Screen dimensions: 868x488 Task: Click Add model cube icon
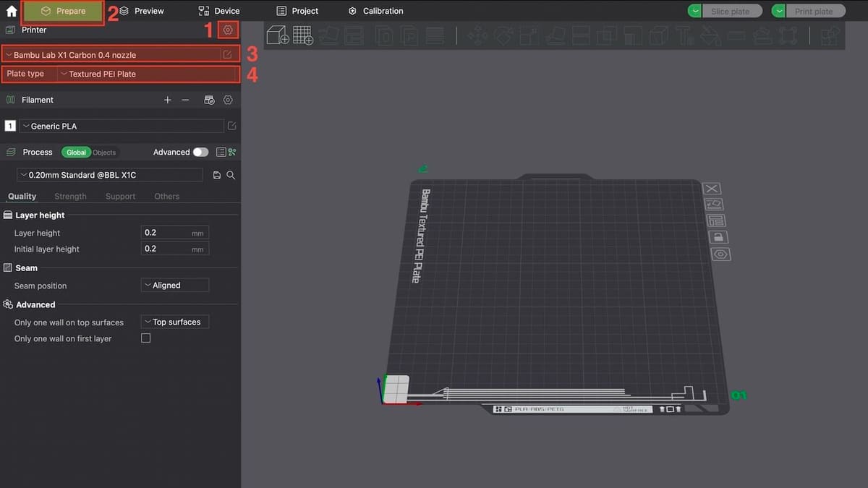[278, 35]
